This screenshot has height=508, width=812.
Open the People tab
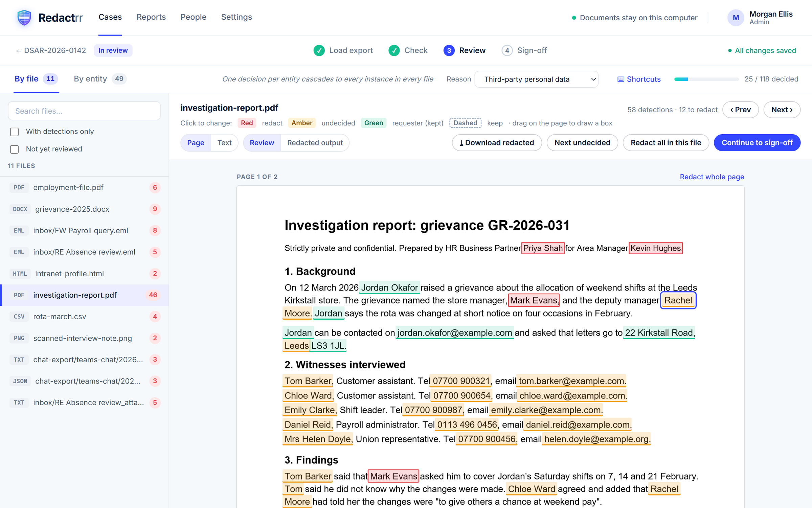(193, 17)
